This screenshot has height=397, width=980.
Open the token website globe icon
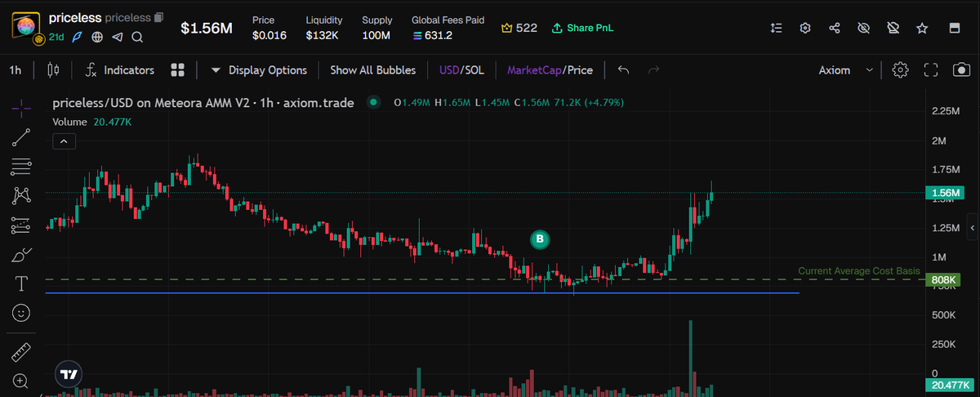point(98,37)
